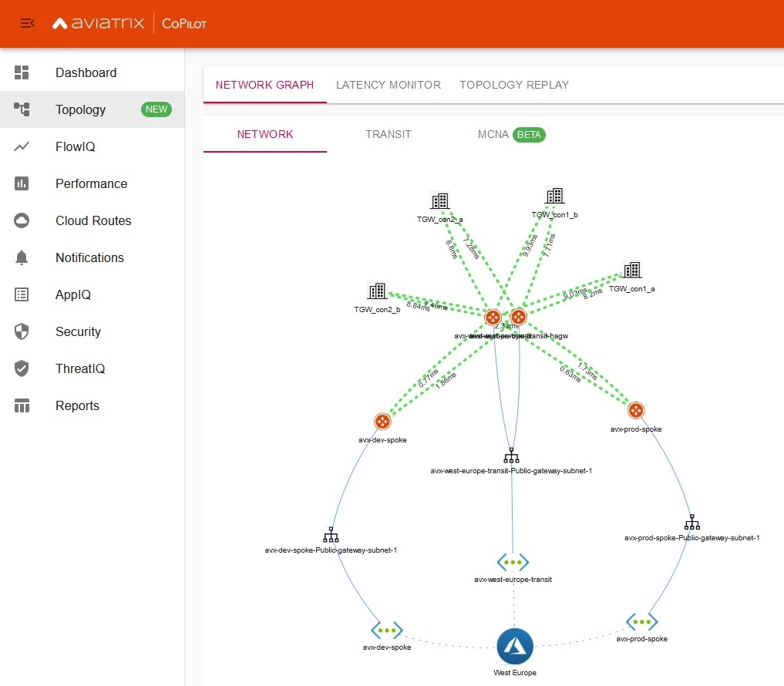Select the TGW_con2_a building node
This screenshot has width=784, height=686.
pos(440,201)
